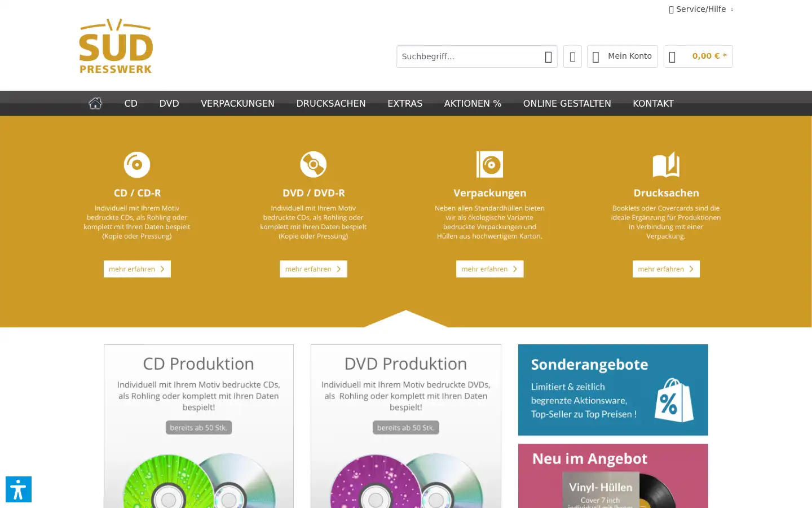The image size is (812, 508).
Task: Click the Verpackungen case icon
Action: (x=489, y=165)
